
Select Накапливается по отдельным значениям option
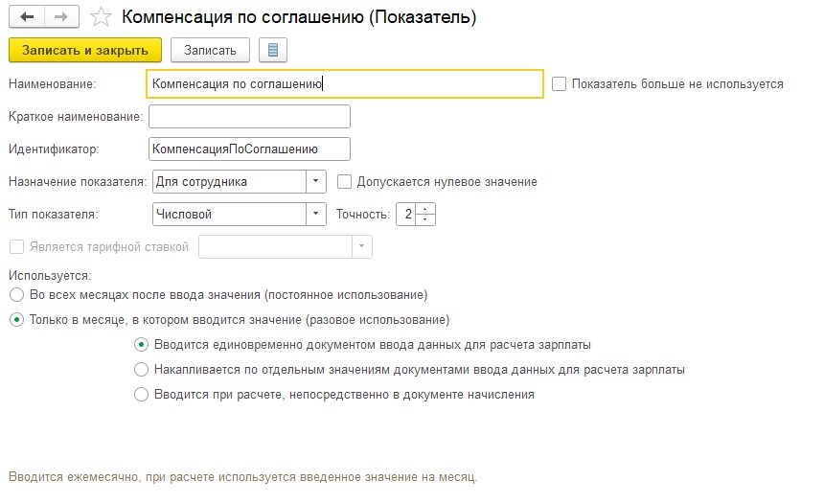click(141, 370)
